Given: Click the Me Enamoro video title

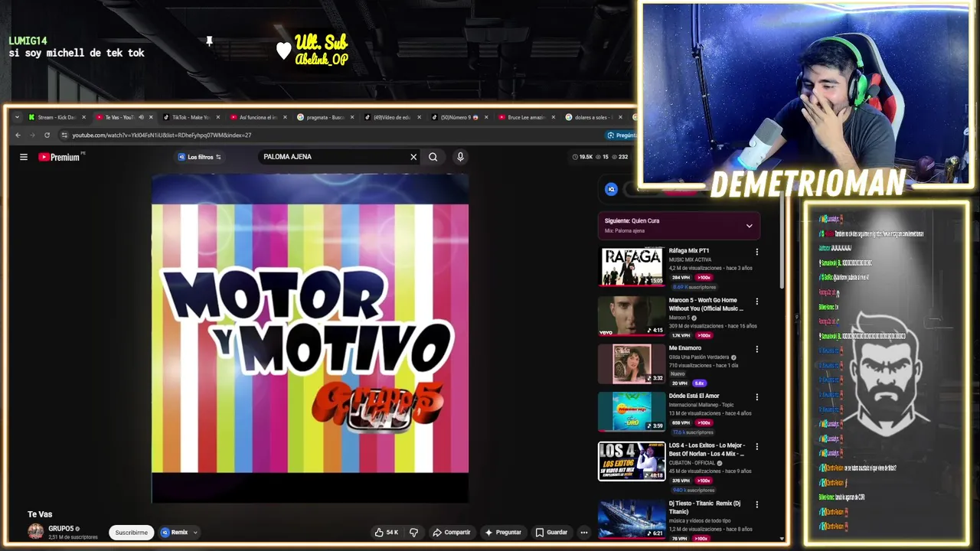Looking at the screenshot, I should tap(685, 348).
